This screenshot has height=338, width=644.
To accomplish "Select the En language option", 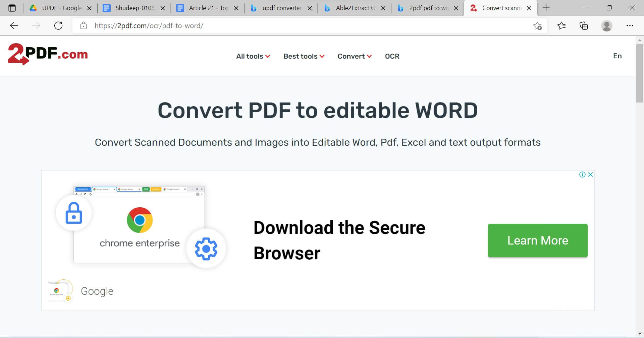I will coord(618,56).
